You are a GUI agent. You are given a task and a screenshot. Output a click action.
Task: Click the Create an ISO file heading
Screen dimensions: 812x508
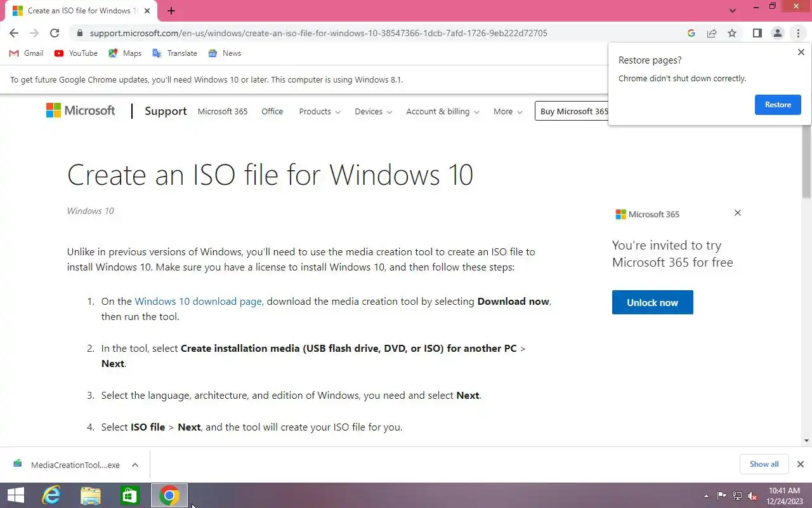270,175
